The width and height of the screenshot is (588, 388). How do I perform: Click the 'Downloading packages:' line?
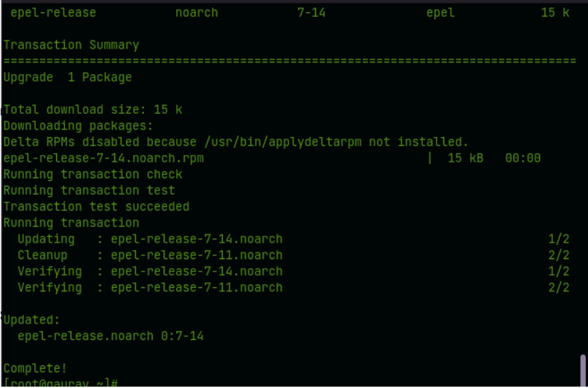tap(78, 126)
